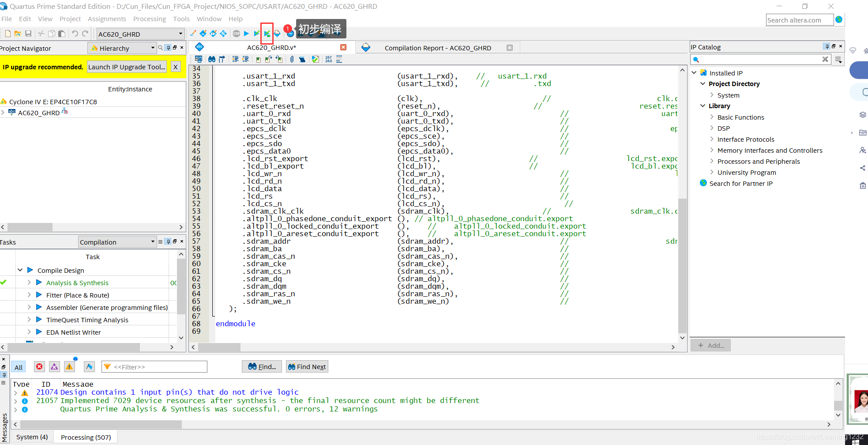Toggle line numbers icon in editor toolbar
The height and width of the screenshot is (445, 868).
329,59
